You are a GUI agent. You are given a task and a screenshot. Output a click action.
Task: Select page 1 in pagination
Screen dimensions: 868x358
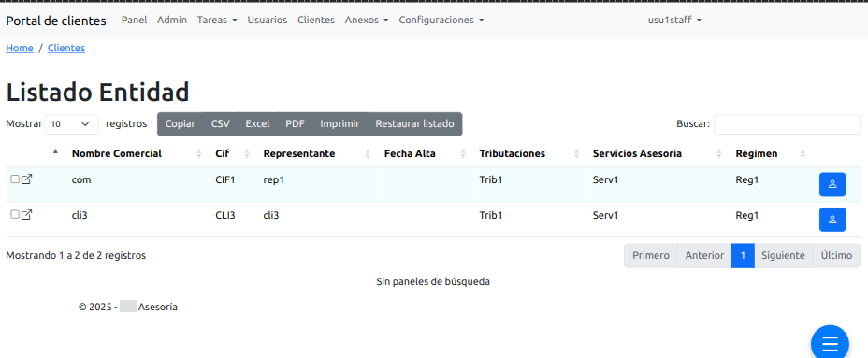tap(743, 255)
